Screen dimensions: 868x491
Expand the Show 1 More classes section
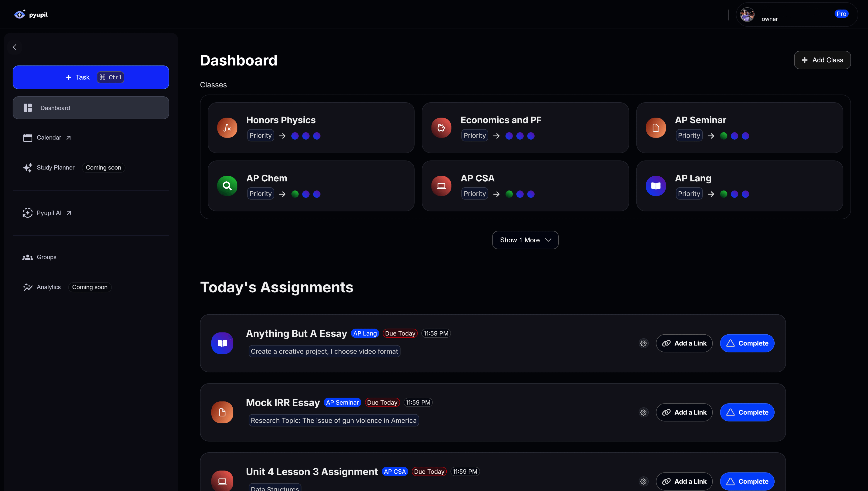click(525, 240)
